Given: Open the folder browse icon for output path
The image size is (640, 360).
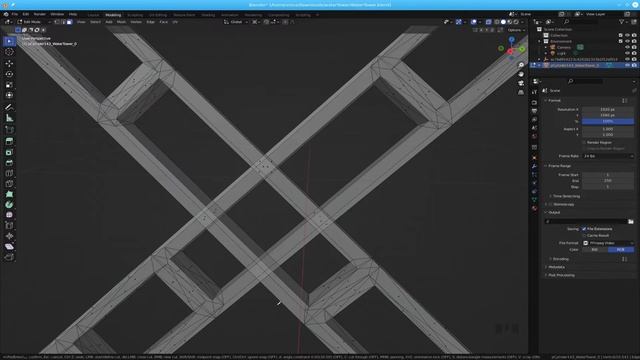Looking at the screenshot, I should (x=631, y=221).
